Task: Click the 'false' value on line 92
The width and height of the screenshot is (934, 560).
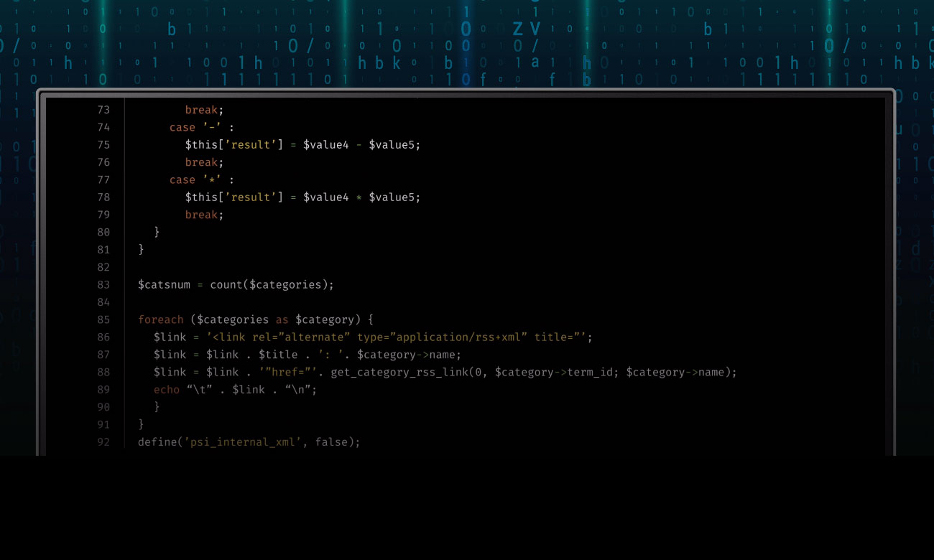Action: tap(331, 442)
